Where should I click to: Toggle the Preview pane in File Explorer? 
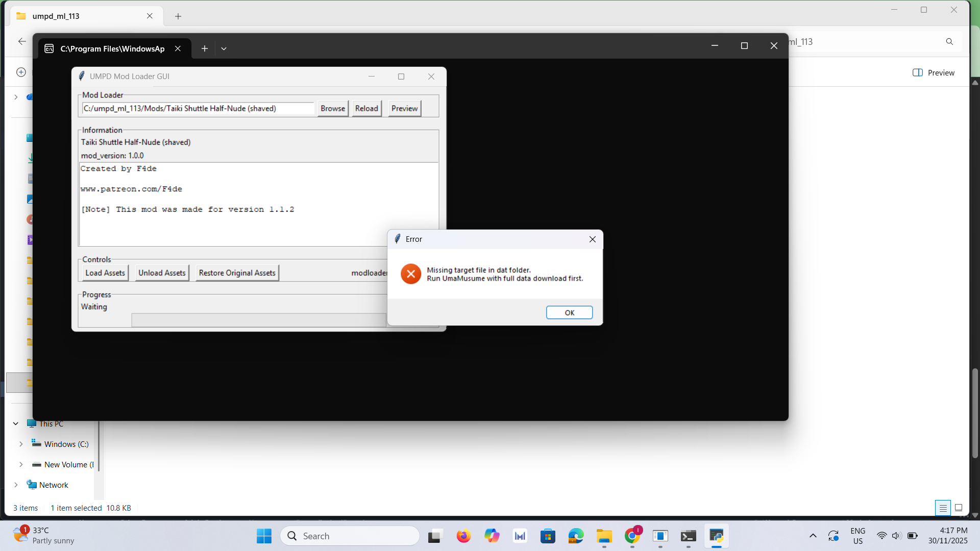point(934,72)
